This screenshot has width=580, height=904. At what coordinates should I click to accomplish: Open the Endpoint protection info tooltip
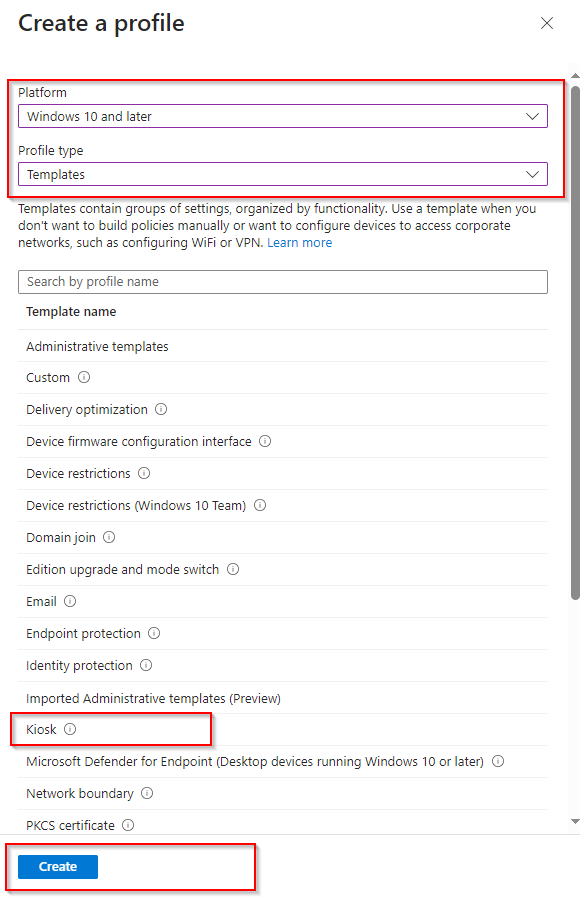point(154,633)
